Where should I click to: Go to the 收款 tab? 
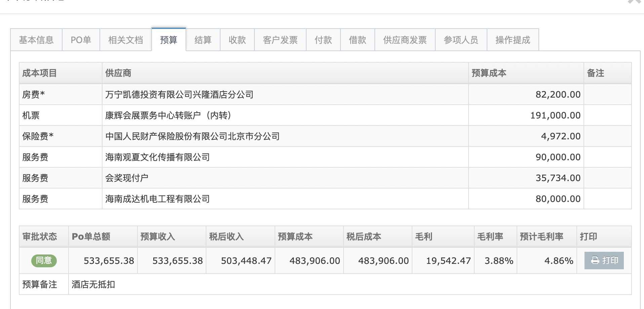[237, 40]
